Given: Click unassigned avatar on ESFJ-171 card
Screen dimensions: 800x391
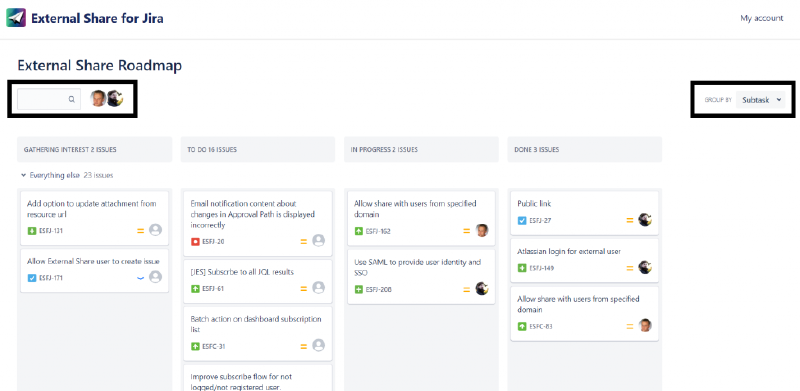Looking at the screenshot, I should [155, 277].
